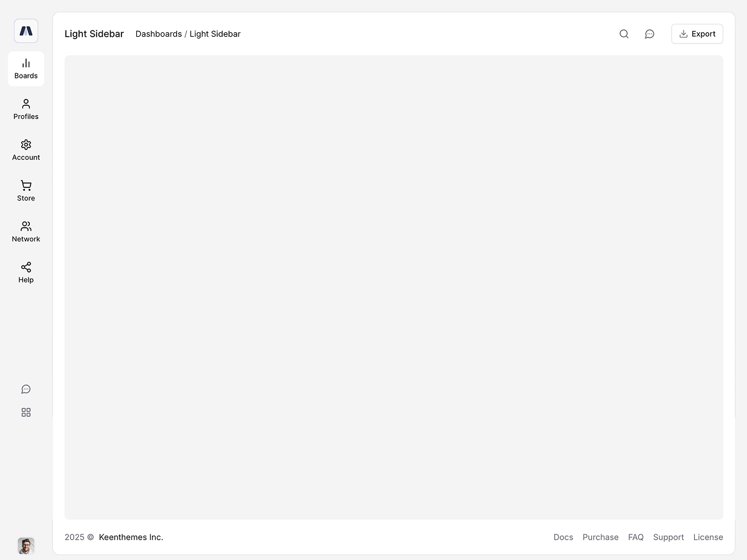Open the Docs footer link

[x=563, y=537]
